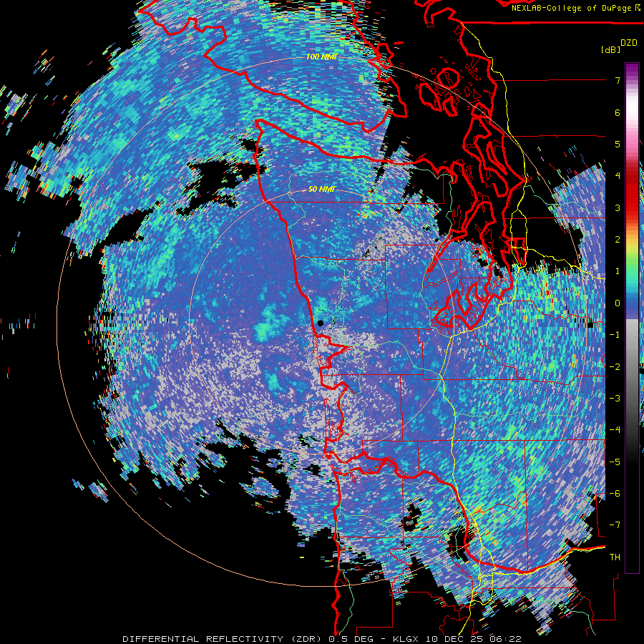Click the colorbar tick label 2
Image resolution: width=644 pixels, height=644 pixels.
coord(618,240)
